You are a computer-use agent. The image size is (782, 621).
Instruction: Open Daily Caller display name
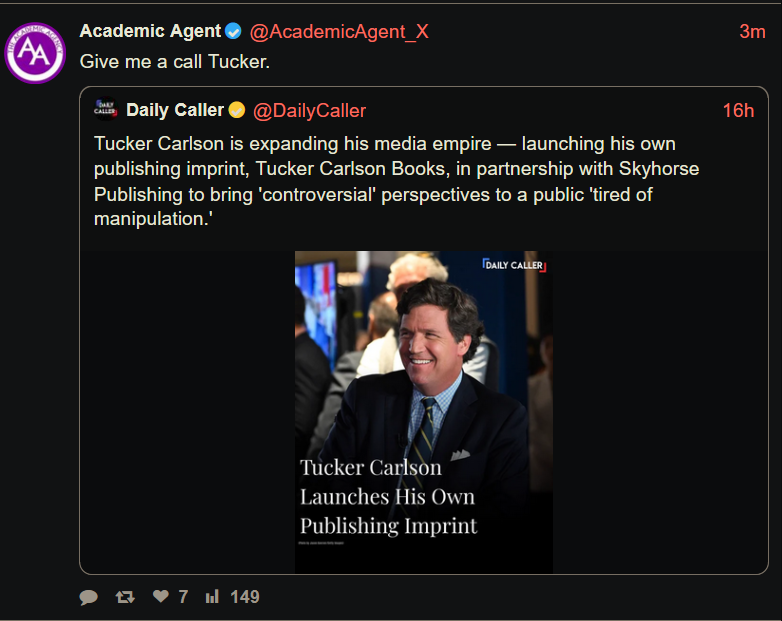[175, 110]
